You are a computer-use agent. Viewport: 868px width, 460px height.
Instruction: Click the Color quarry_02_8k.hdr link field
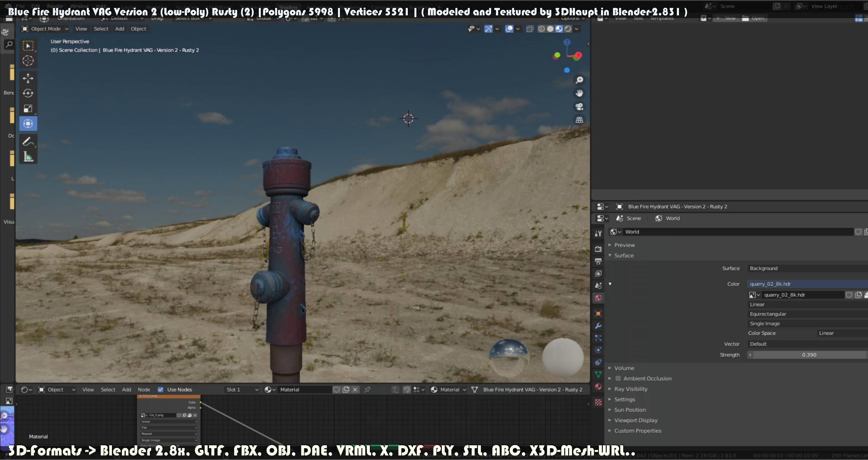(x=807, y=284)
